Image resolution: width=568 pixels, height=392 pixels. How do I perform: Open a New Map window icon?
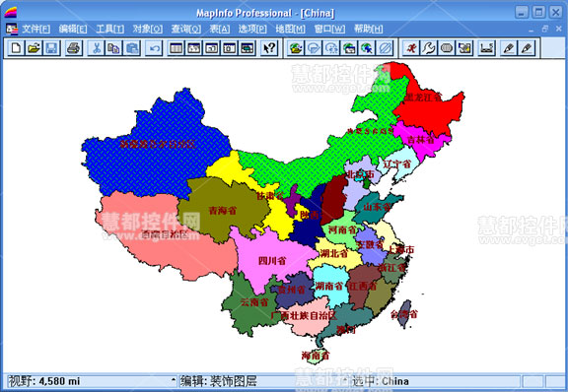point(194,48)
